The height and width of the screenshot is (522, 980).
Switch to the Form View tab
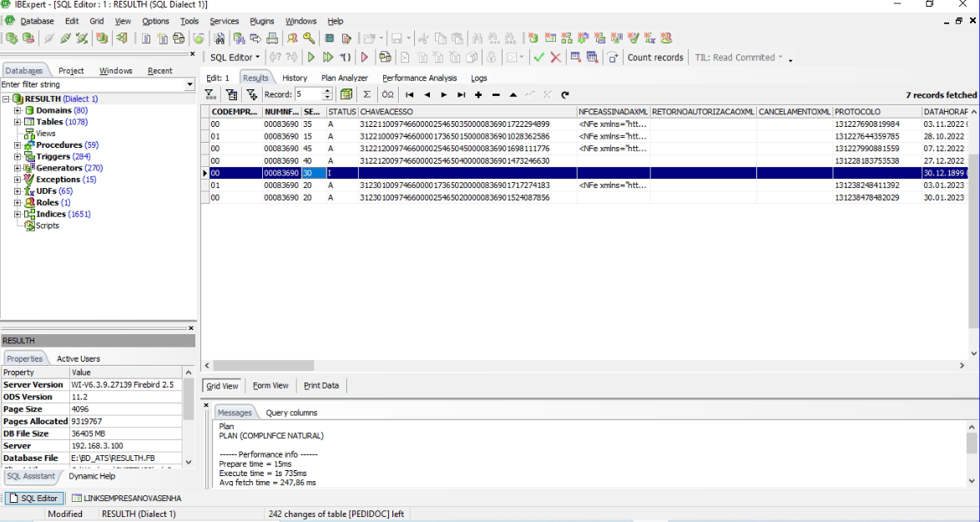[x=270, y=386]
